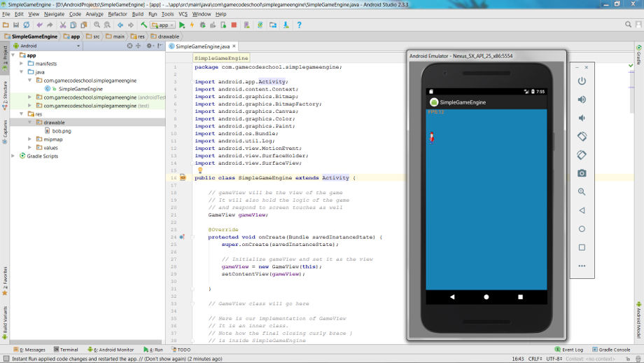This screenshot has height=363, width=644.
Task: Open the Structure side panel tab
Action: [5, 95]
